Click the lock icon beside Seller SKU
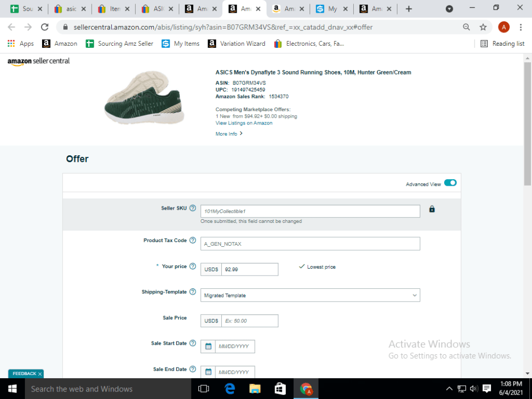 [x=432, y=209]
